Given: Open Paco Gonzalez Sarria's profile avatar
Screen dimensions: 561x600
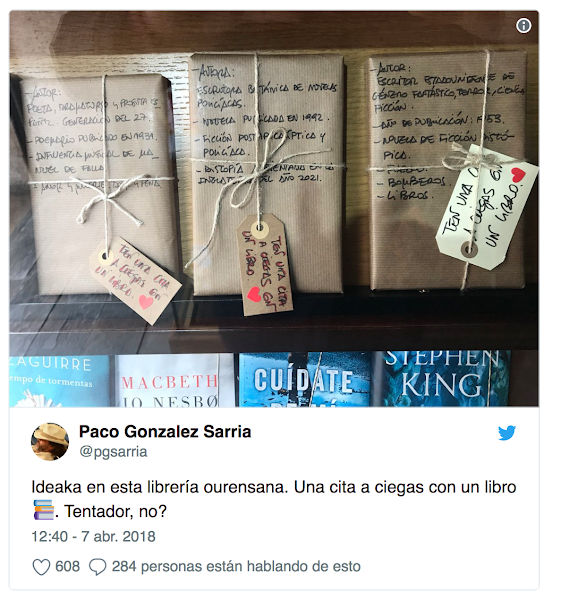Looking at the screenshot, I should pos(50,442).
